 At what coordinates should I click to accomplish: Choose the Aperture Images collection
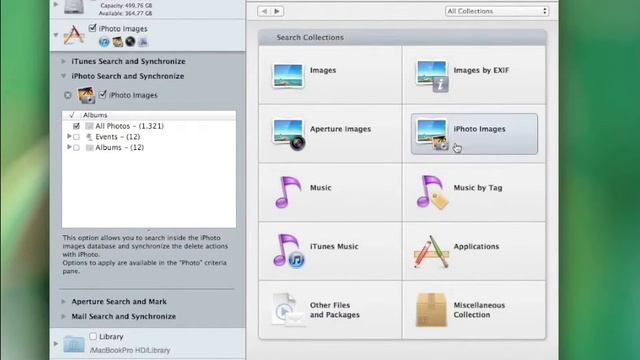coord(330,134)
